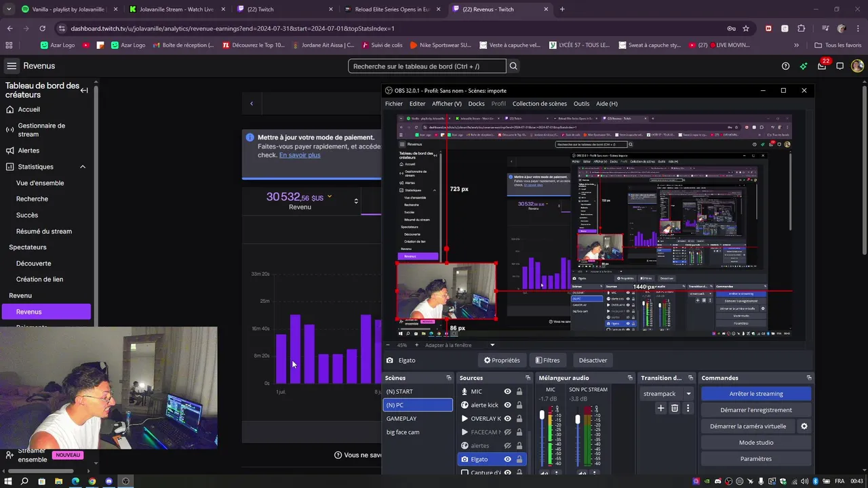The height and width of the screenshot is (488, 868).
Task: Open a new Chrome tab
Action: click(x=561, y=9)
